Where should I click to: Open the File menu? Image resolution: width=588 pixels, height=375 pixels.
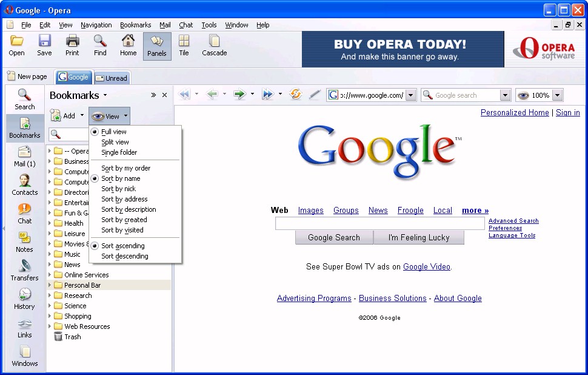coord(26,25)
